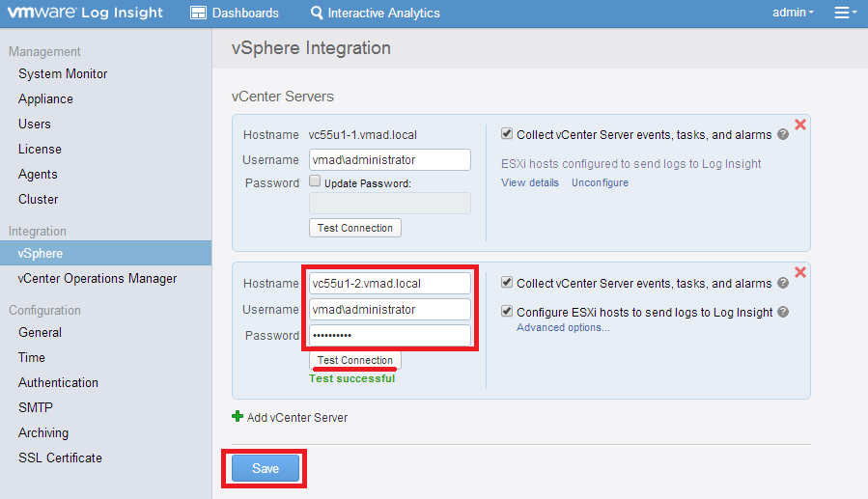Open the admin user dropdown
Image resolution: width=868 pixels, height=499 pixels.
tap(793, 13)
